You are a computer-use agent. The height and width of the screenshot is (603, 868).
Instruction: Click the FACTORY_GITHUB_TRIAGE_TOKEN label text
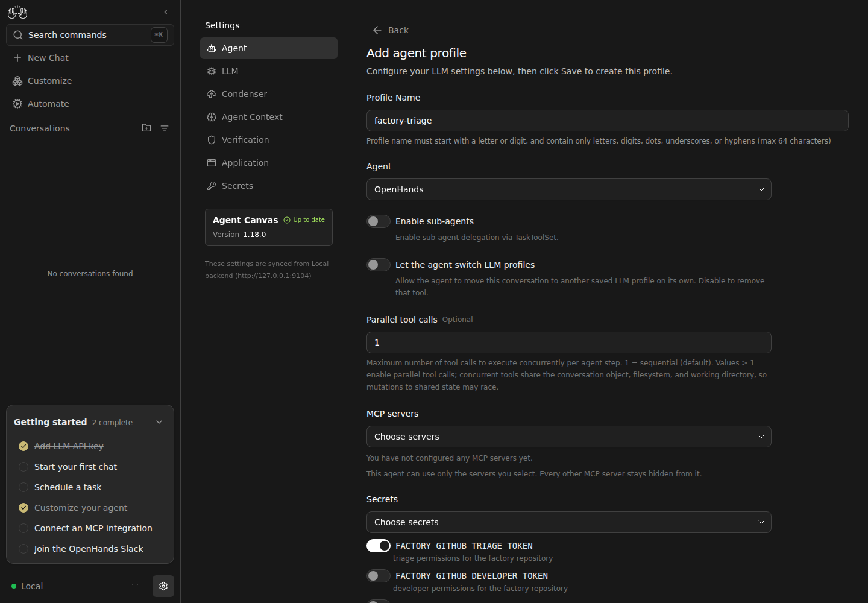click(464, 546)
